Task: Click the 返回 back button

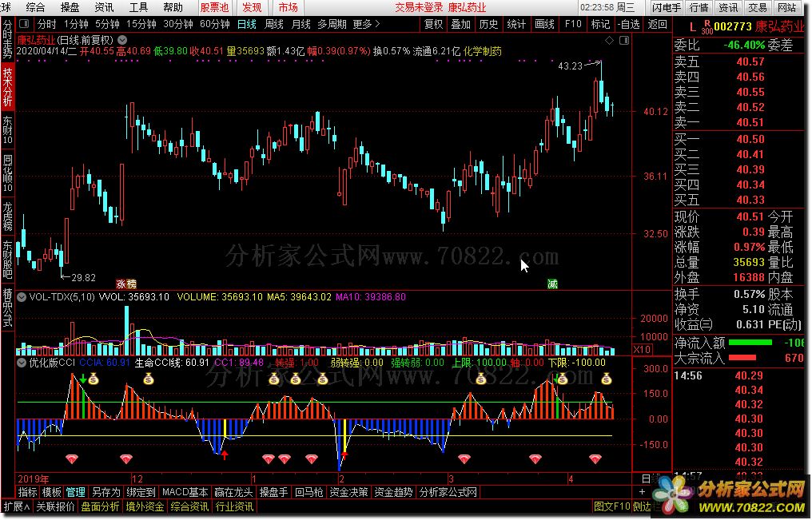Action: pyautogui.click(x=657, y=24)
